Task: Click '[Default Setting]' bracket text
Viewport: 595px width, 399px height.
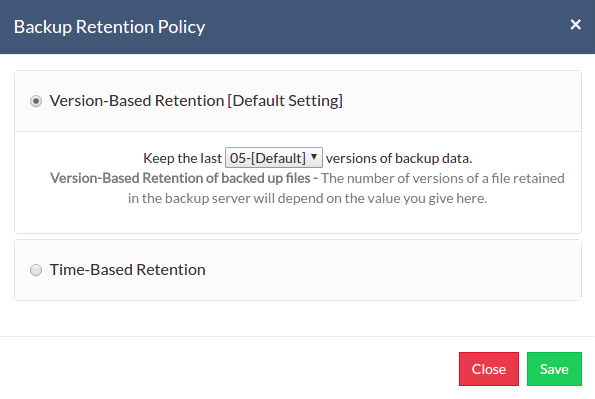Action: click(285, 101)
